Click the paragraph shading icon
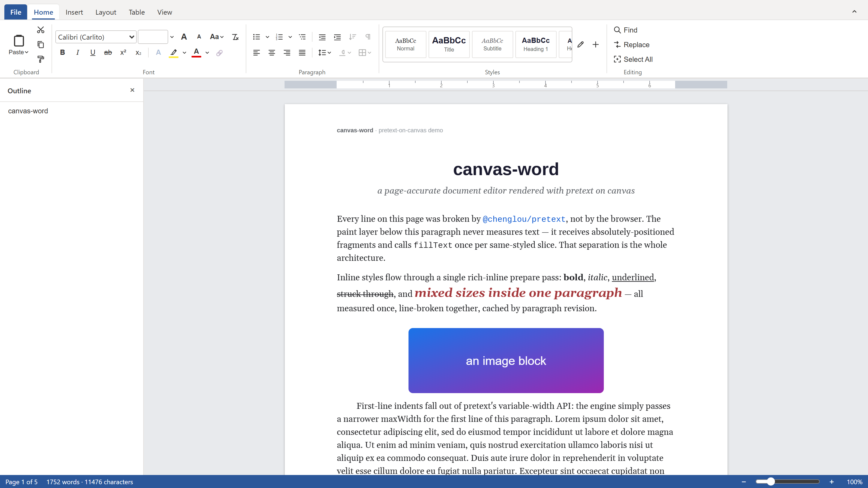 coord(342,53)
